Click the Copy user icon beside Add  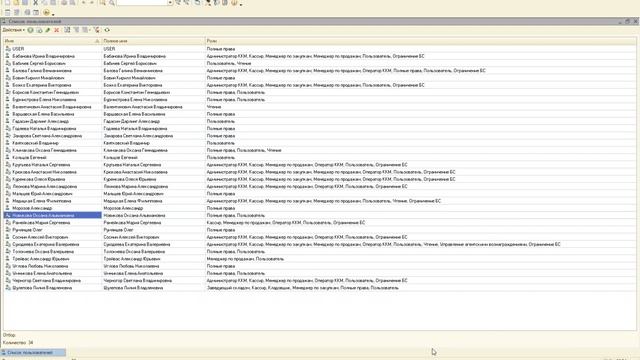[39, 30]
